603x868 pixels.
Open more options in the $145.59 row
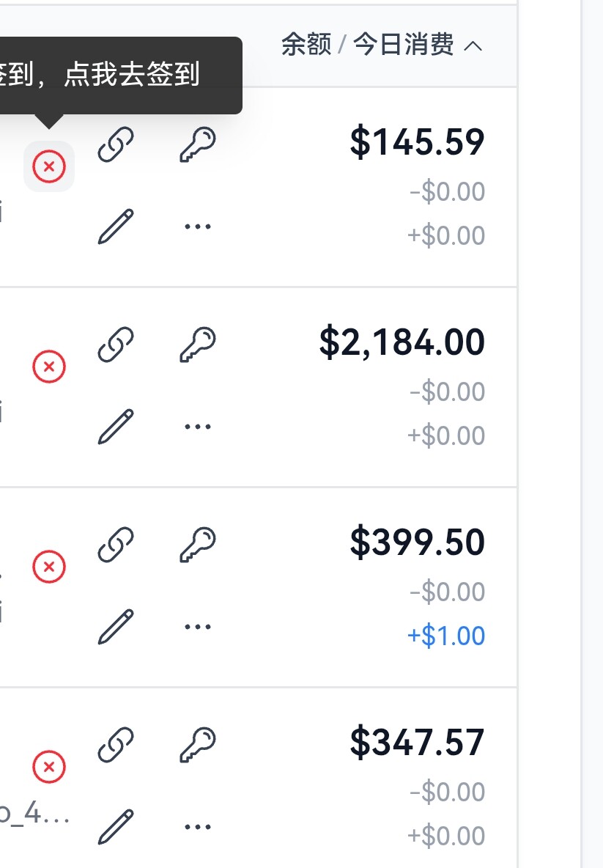[x=198, y=227]
